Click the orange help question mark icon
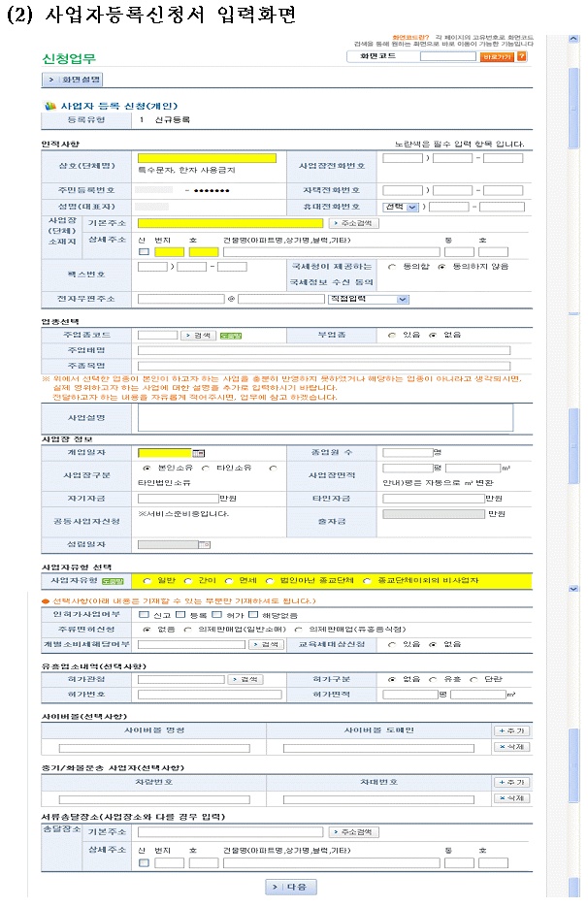 click(522, 57)
